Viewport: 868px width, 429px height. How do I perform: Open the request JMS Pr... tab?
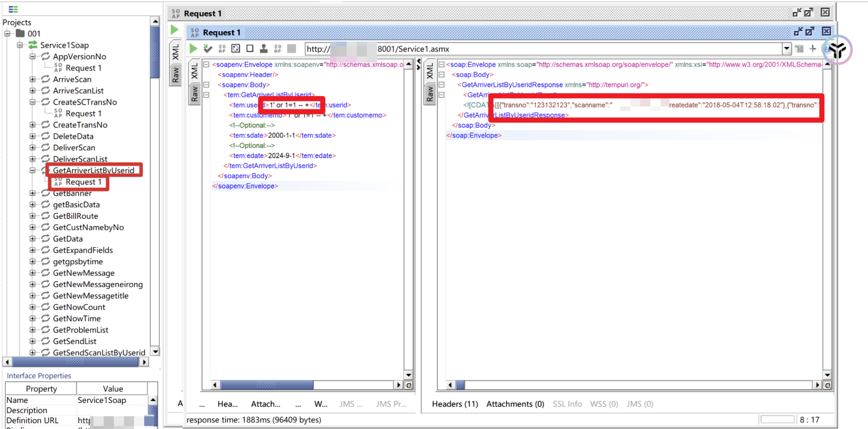coord(391,404)
